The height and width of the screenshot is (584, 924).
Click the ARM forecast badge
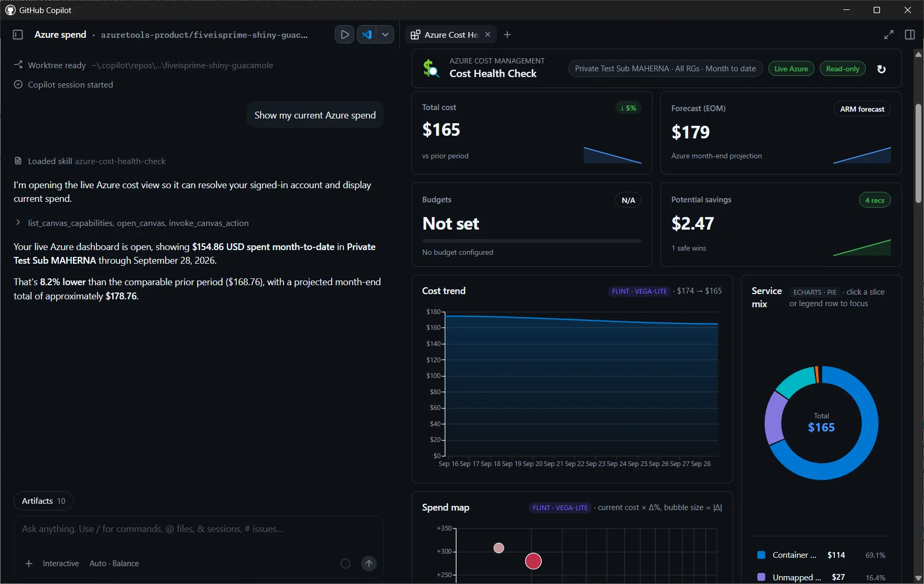[x=862, y=109]
